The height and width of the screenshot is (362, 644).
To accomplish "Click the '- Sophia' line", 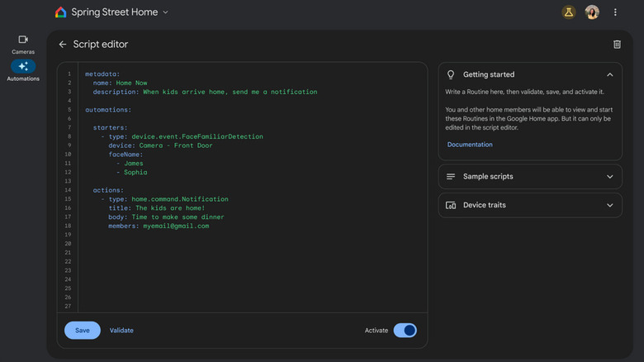I will pos(132,173).
